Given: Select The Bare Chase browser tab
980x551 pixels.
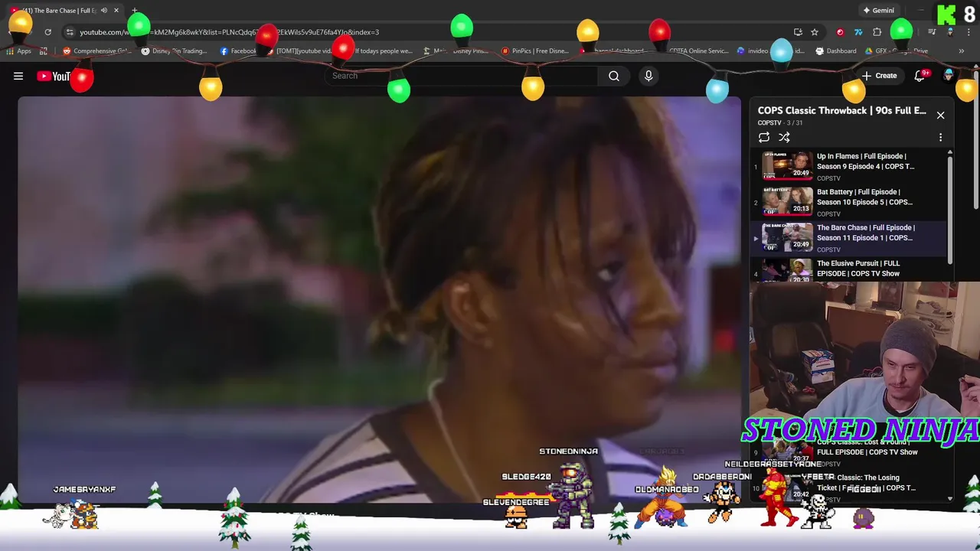Looking at the screenshot, I should tap(64, 11).
